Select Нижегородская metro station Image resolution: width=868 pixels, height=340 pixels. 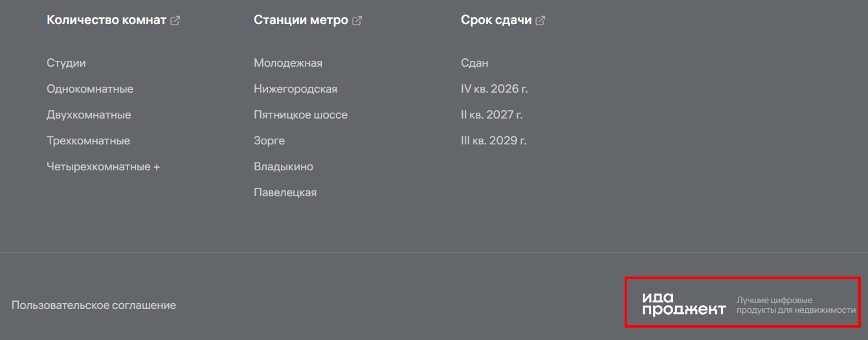295,89
